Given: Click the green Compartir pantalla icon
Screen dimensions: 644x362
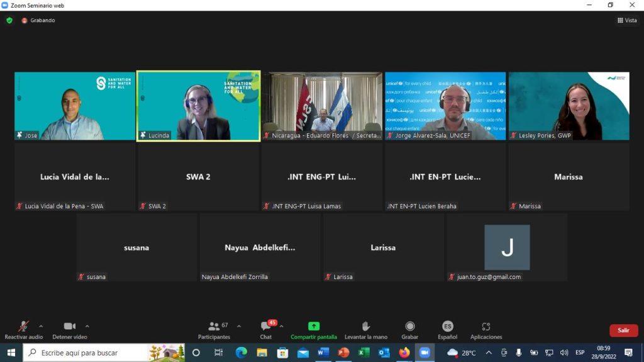Looking at the screenshot, I should pyautogui.click(x=313, y=326).
